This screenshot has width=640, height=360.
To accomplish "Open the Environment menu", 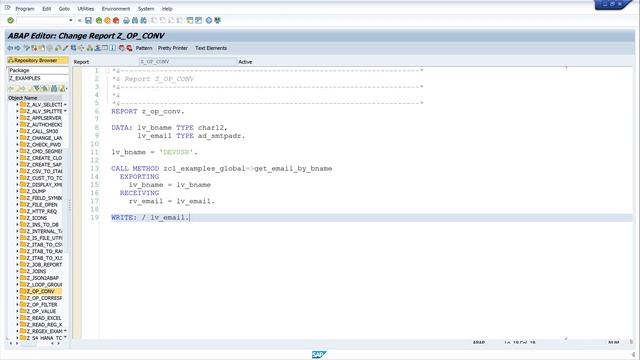I will 116,9.
